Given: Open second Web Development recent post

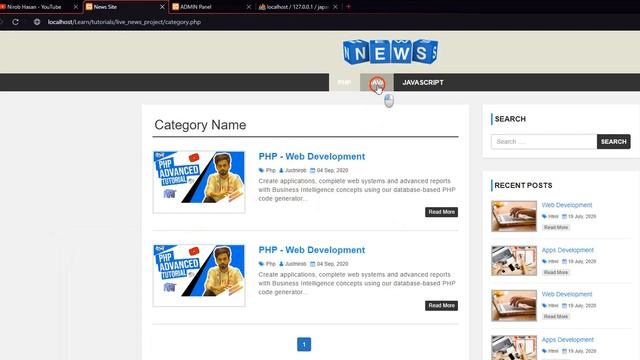Looking at the screenshot, I should [x=567, y=294].
